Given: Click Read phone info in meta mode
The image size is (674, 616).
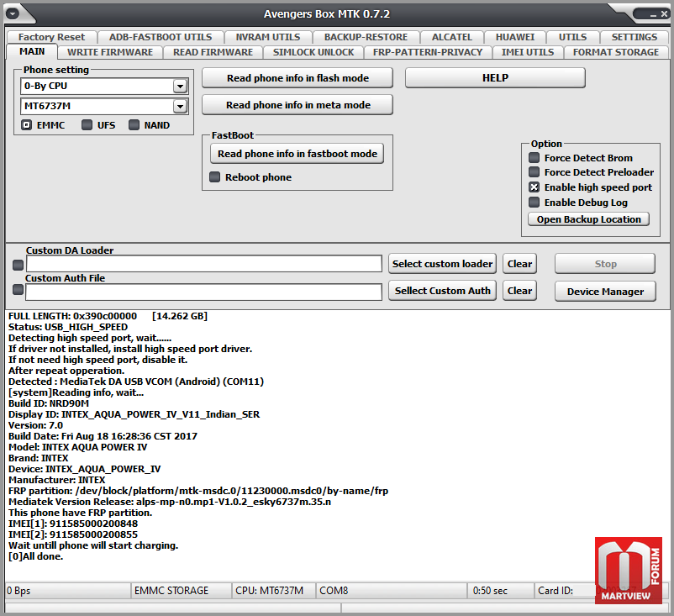Looking at the screenshot, I should (x=298, y=105).
